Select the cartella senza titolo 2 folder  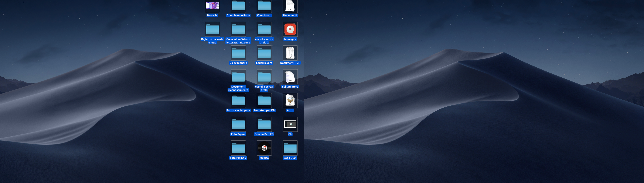click(264, 29)
